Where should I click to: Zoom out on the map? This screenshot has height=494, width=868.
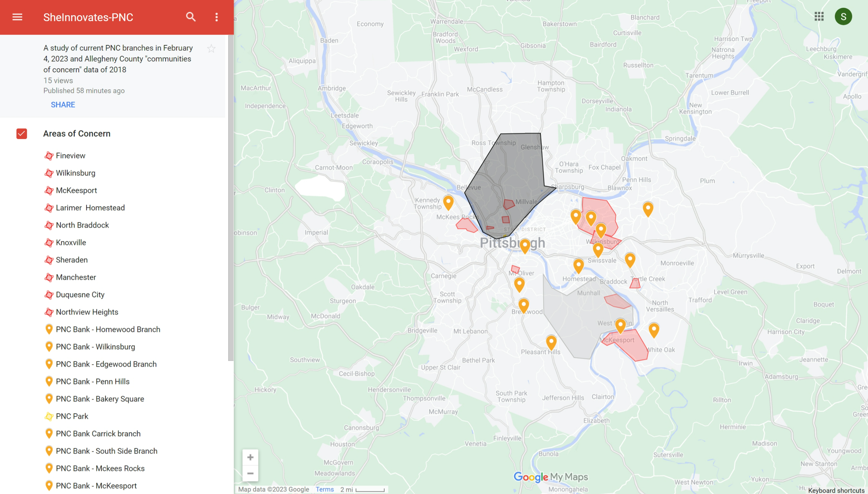point(250,473)
